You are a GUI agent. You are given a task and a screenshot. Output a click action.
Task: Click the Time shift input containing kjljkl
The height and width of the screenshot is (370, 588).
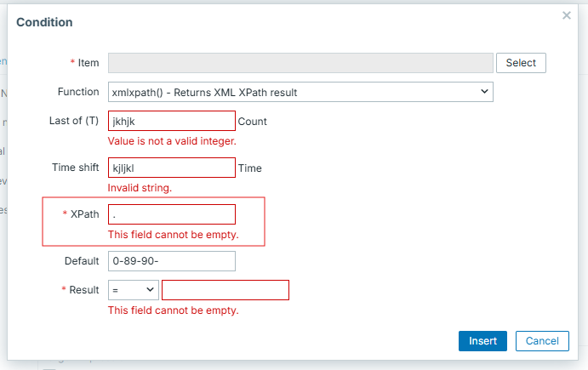pyautogui.click(x=171, y=168)
